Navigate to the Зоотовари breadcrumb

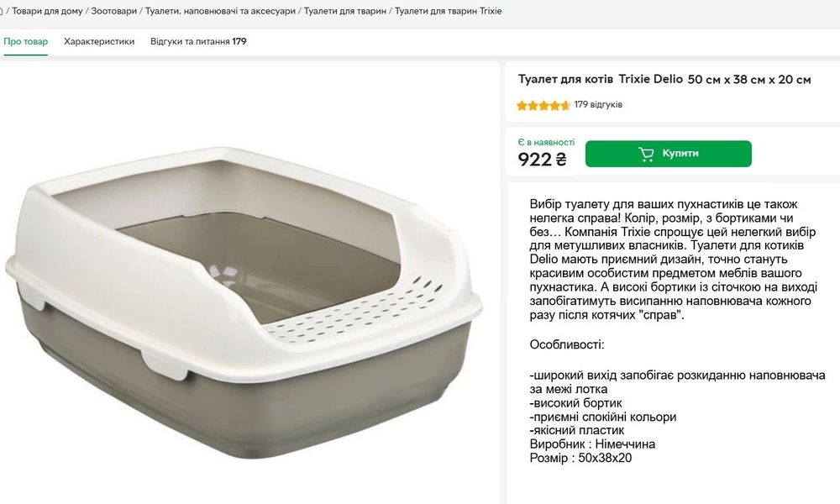point(113,11)
